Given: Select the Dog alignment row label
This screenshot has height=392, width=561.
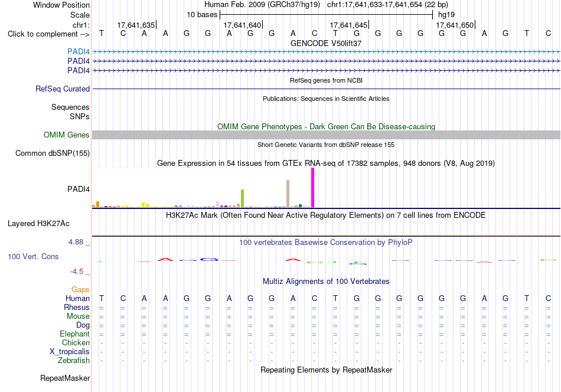Looking at the screenshot, I should pos(83,325).
